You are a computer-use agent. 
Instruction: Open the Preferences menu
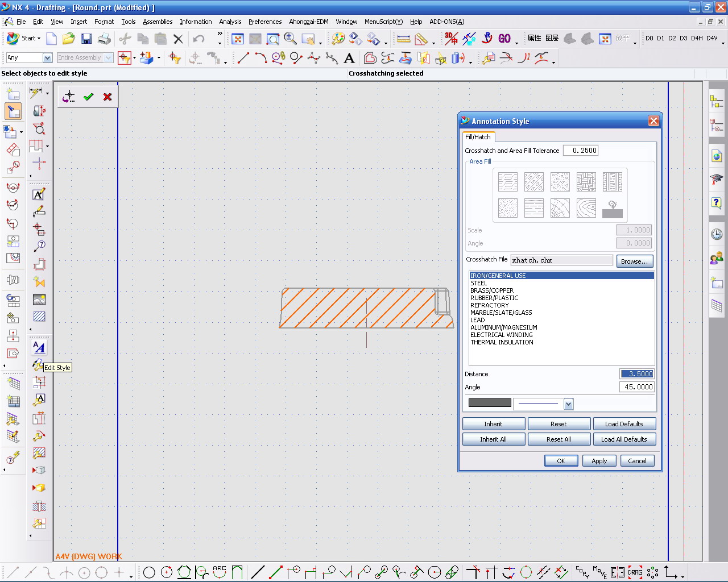(265, 22)
